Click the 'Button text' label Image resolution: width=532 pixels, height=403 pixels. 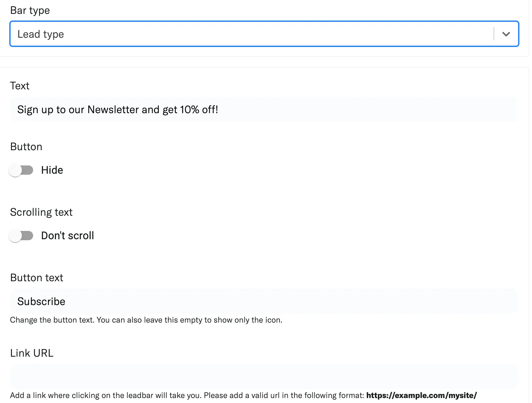[37, 278]
